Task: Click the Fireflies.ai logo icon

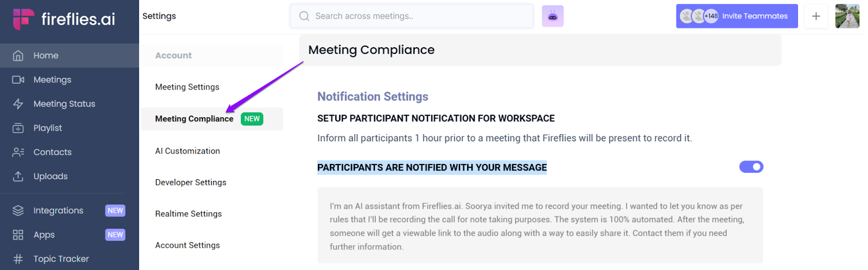Action: coord(23,19)
